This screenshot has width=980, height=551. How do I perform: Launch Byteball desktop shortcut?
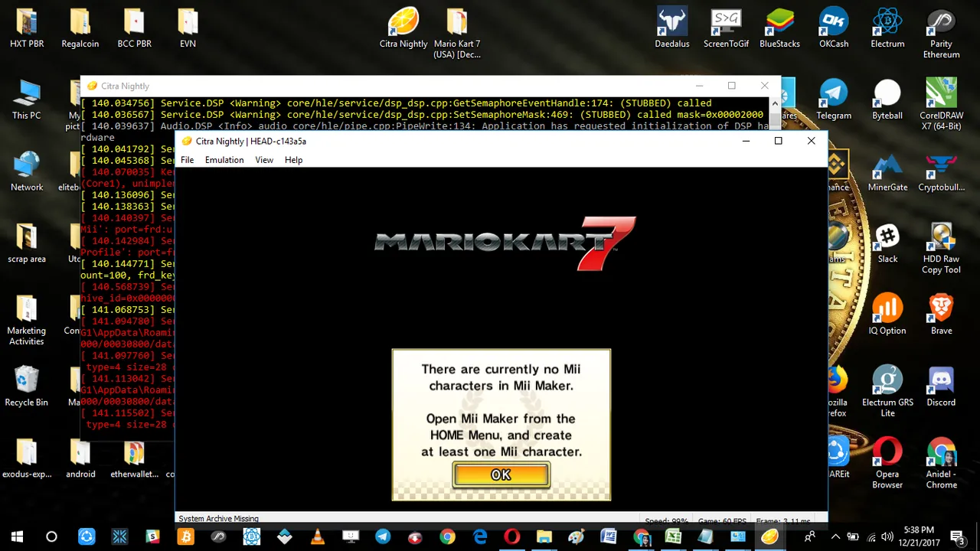pos(887,100)
